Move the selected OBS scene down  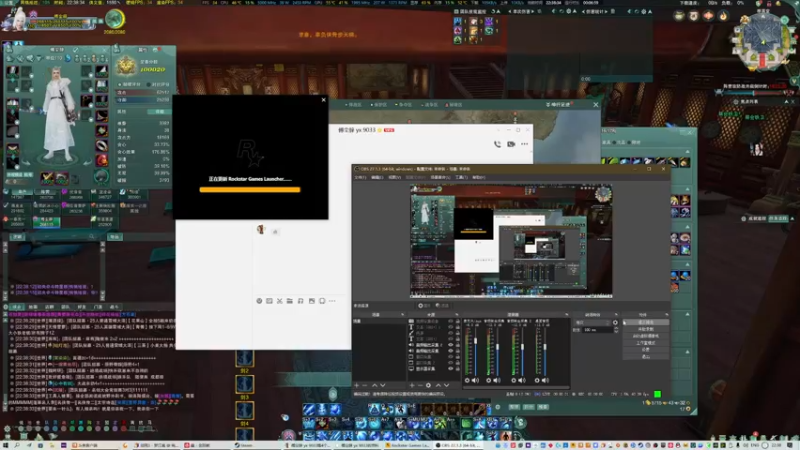click(383, 385)
